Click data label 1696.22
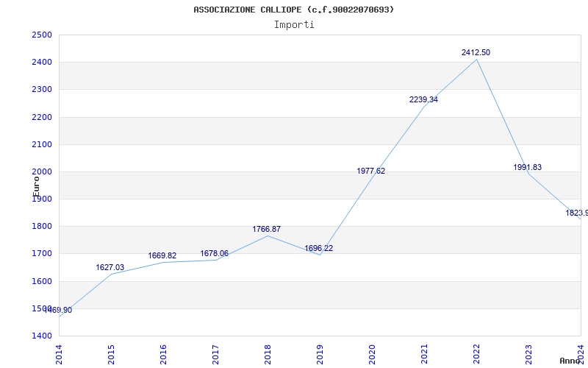 (x=318, y=248)
